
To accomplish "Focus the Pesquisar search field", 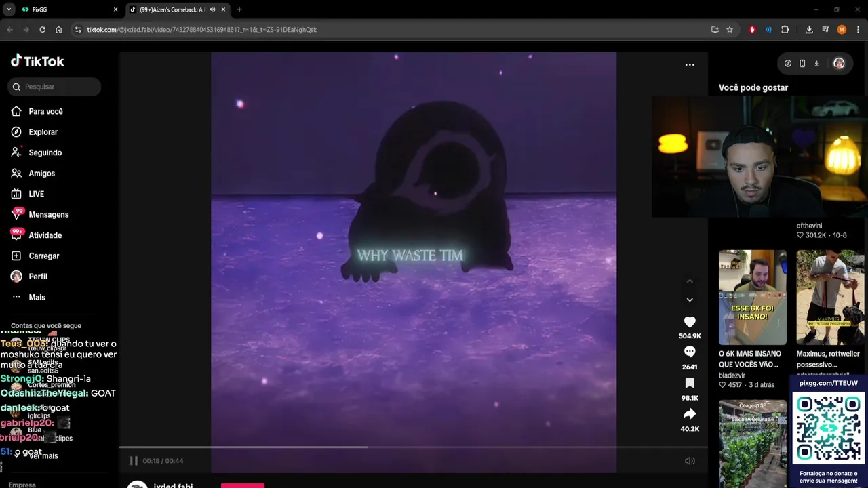I will 54,87.
